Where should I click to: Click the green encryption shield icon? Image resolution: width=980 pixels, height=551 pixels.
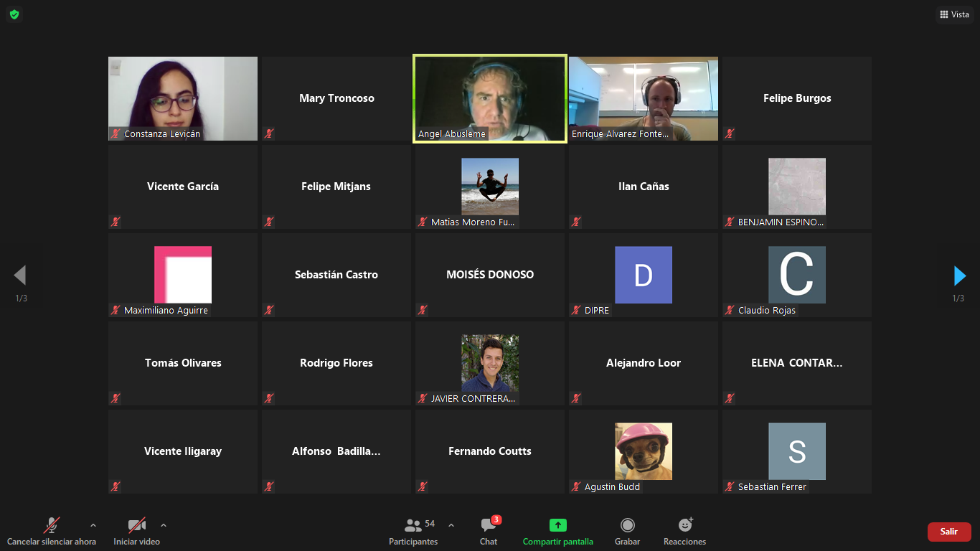(14, 14)
